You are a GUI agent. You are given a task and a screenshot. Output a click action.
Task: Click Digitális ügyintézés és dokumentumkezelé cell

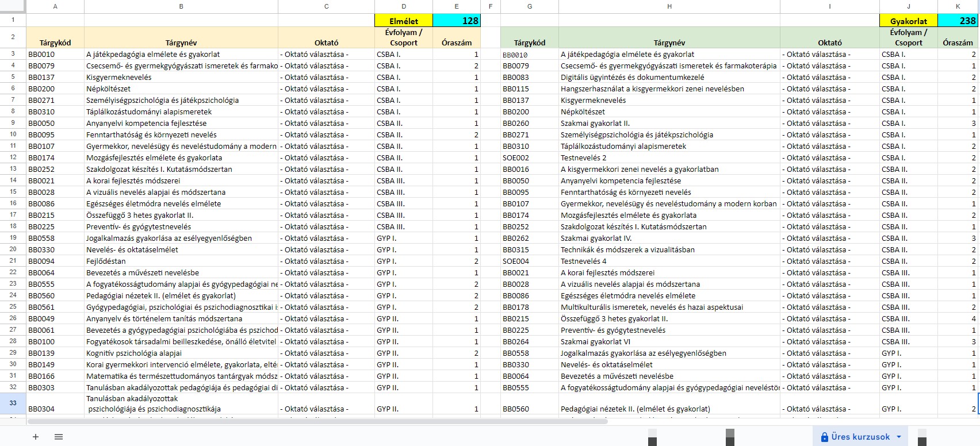[x=669, y=77]
